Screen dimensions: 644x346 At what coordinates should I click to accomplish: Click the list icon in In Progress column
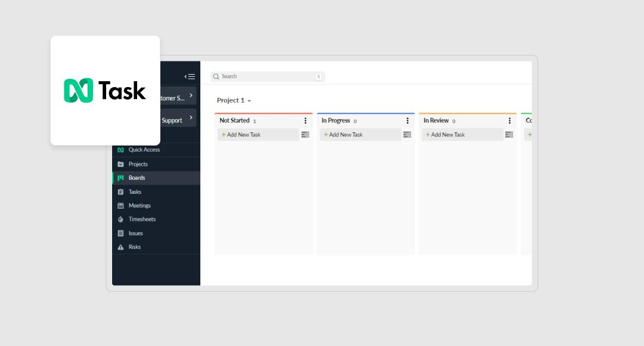[x=407, y=135]
